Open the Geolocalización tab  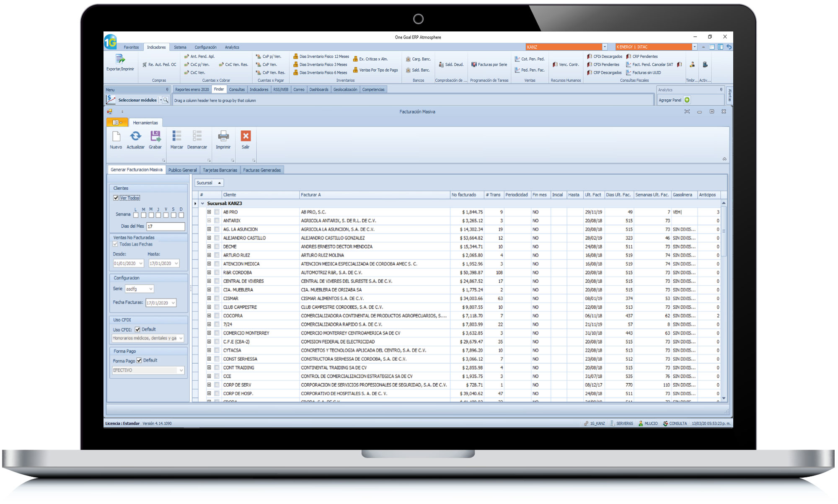[x=345, y=90]
